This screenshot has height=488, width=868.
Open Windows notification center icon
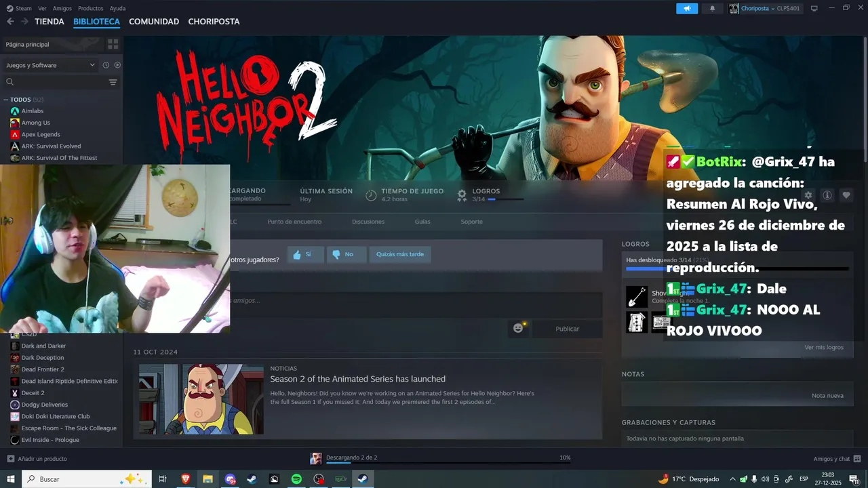854,479
